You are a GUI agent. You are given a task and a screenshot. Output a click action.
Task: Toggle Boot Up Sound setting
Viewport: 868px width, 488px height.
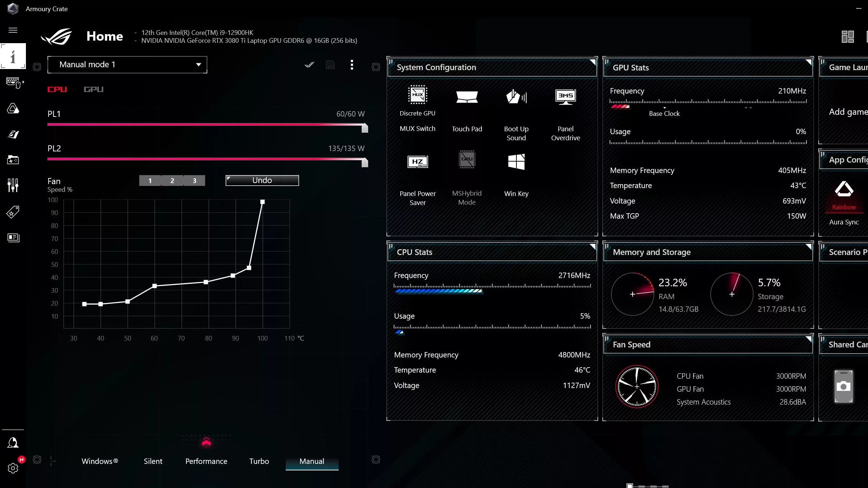point(516,97)
